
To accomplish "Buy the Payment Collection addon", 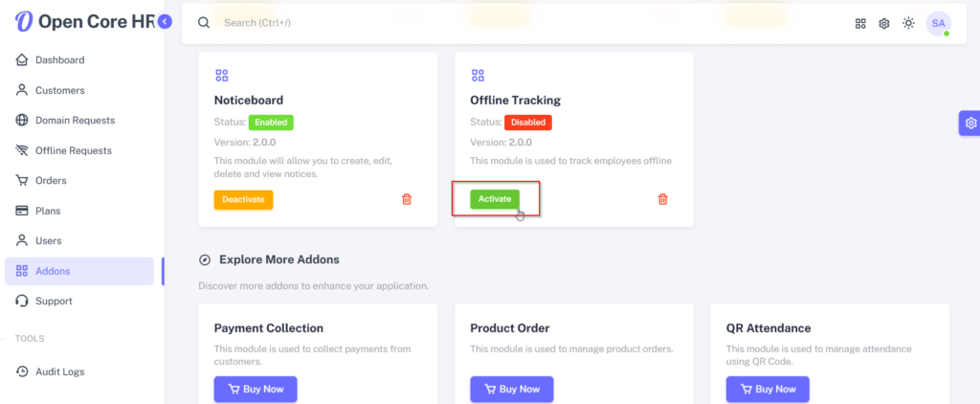I will click(256, 389).
